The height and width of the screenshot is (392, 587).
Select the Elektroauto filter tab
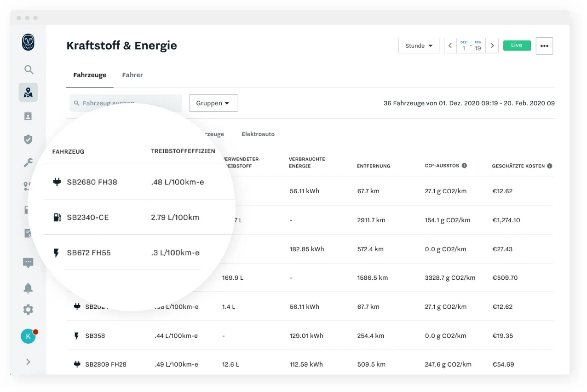point(258,134)
